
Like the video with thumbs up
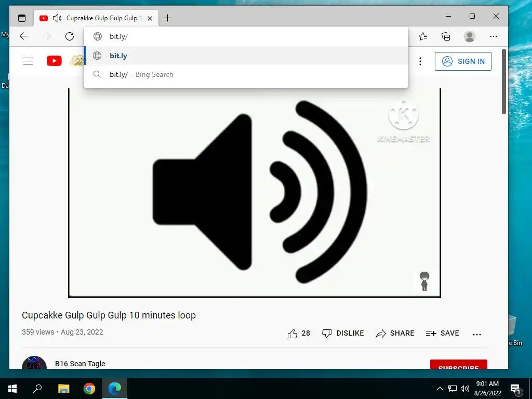pyautogui.click(x=299, y=334)
